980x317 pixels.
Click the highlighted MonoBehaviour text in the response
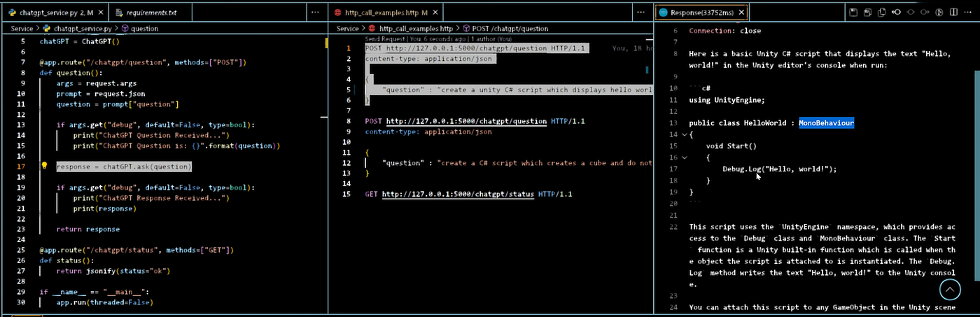[826, 123]
